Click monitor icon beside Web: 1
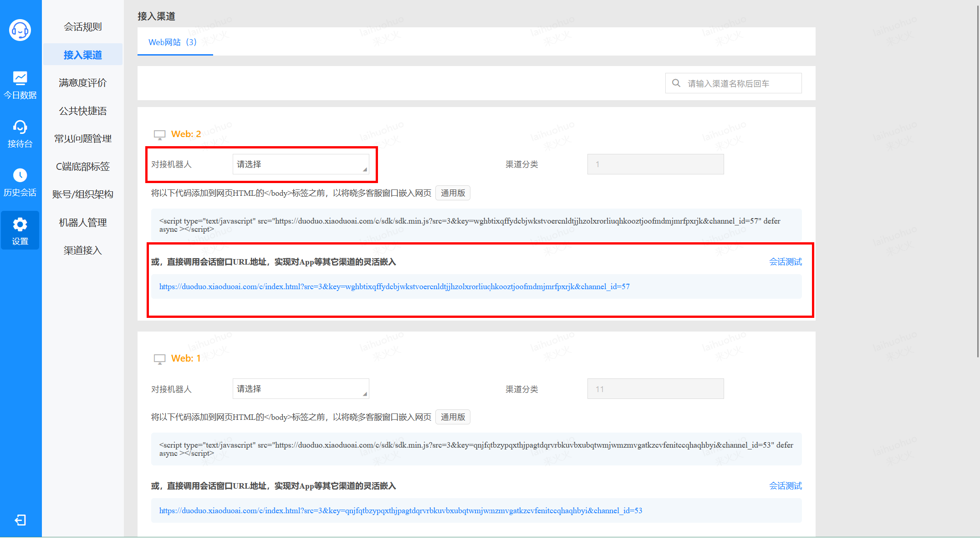The width and height of the screenshot is (980, 541). pyautogui.click(x=159, y=359)
